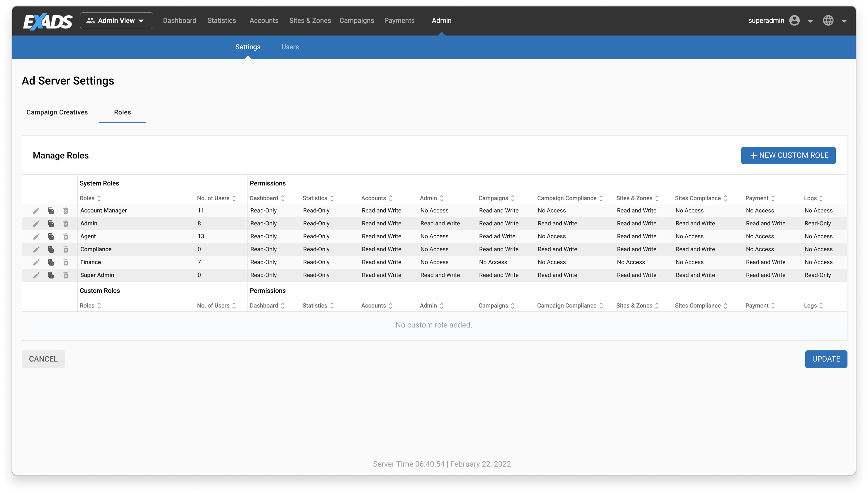Edit the Admin role with pencil icon

pos(36,224)
